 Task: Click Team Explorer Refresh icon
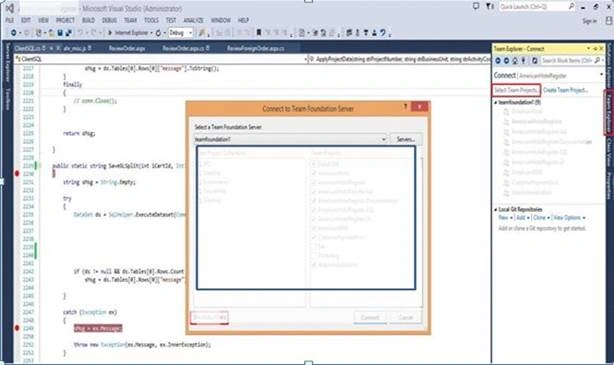pyautogui.click(x=535, y=61)
